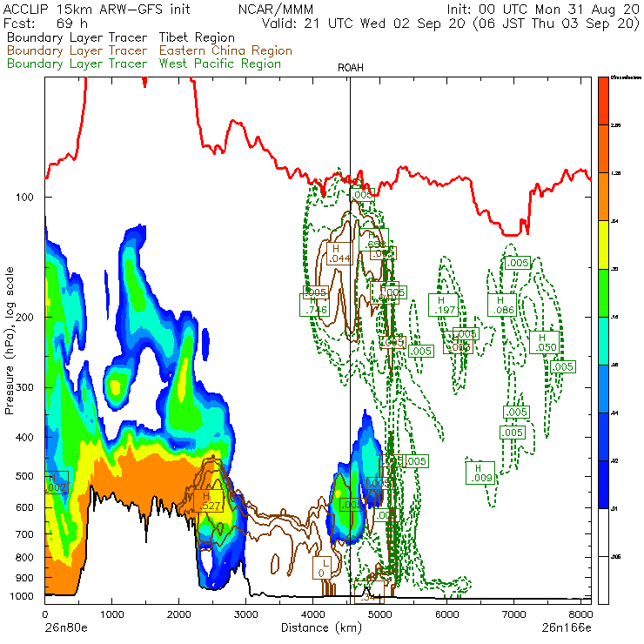Click the green 'H .050' contour label

click(544, 343)
